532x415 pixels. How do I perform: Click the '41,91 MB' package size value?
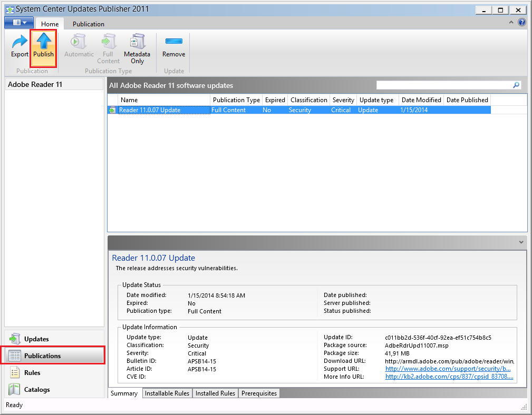click(x=398, y=353)
